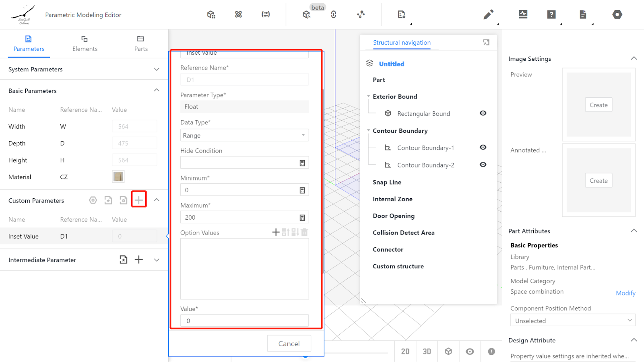Click the starred page icon in Intermediate Parameter

coord(124,260)
